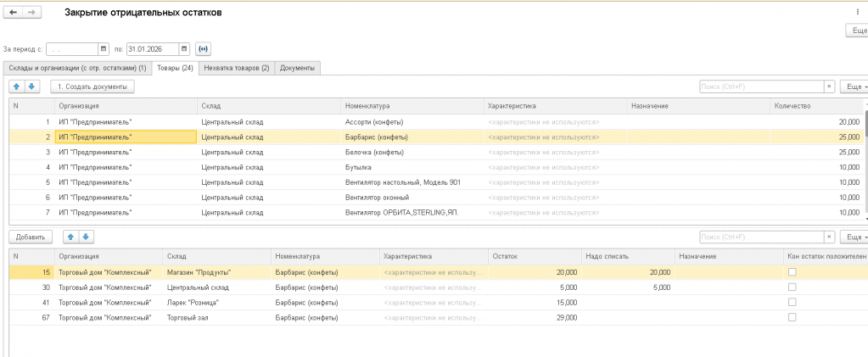
Task: Click the back navigation arrow
Action: tap(14, 13)
